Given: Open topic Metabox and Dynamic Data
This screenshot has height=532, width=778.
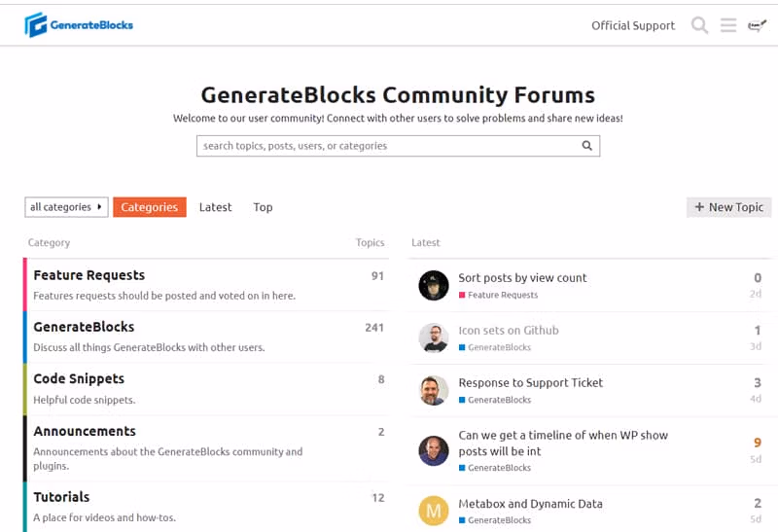Looking at the screenshot, I should pos(530,504).
